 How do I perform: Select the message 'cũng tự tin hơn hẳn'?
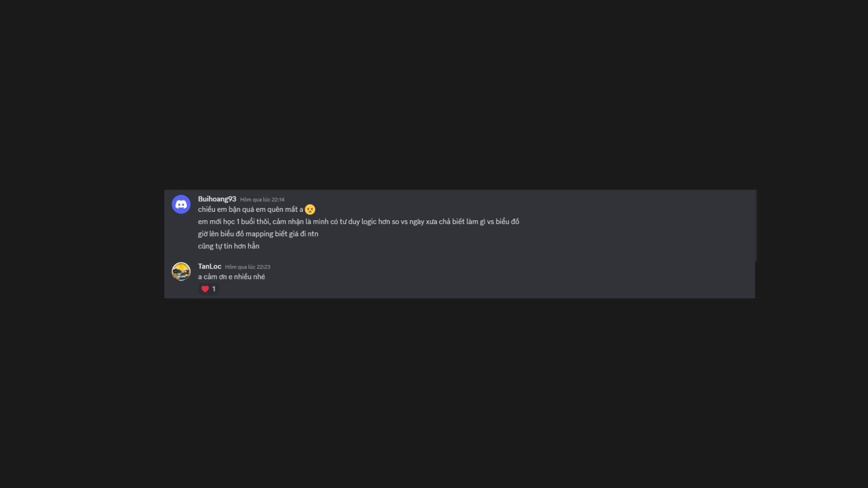(x=229, y=246)
